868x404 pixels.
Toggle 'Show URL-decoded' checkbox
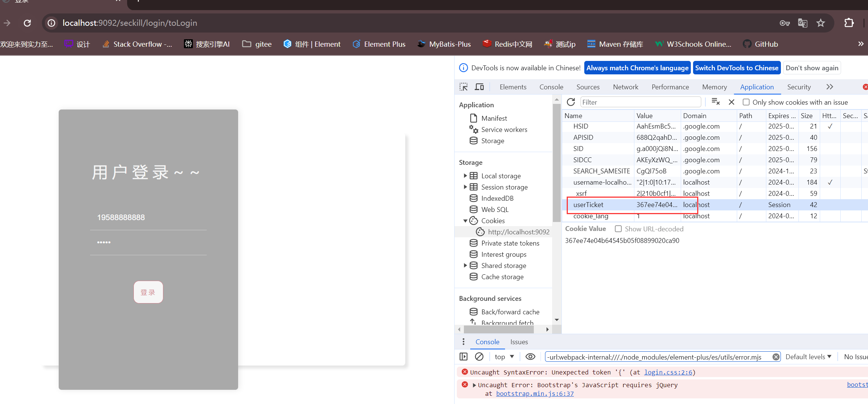pos(618,229)
